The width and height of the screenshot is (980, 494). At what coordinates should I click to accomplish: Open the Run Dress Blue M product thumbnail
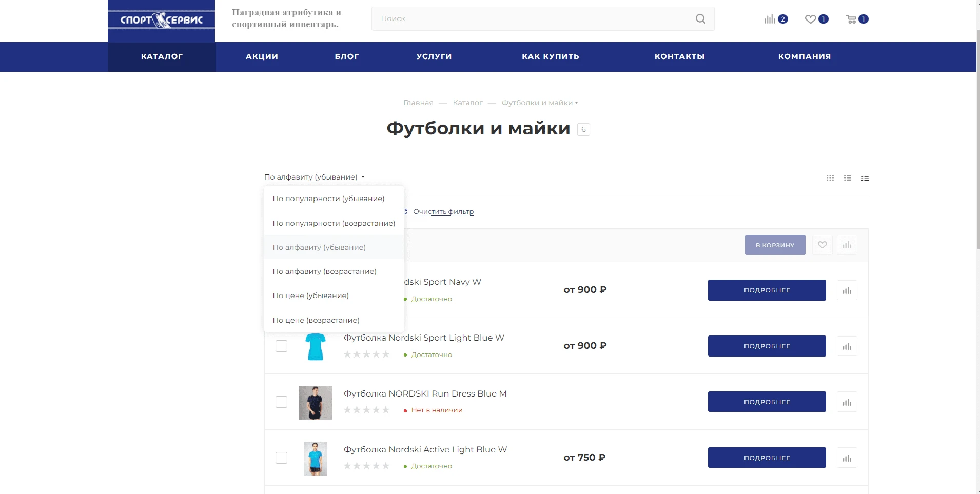tap(316, 403)
